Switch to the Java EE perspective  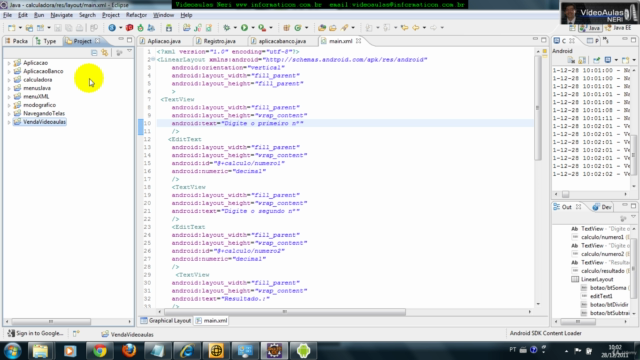[x=618, y=28]
